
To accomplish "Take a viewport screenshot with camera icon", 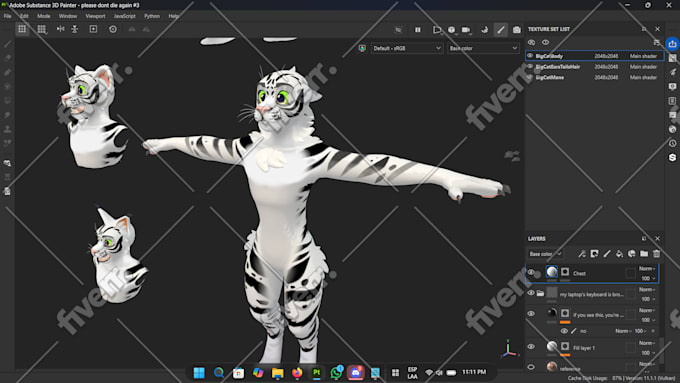I will [517, 29].
